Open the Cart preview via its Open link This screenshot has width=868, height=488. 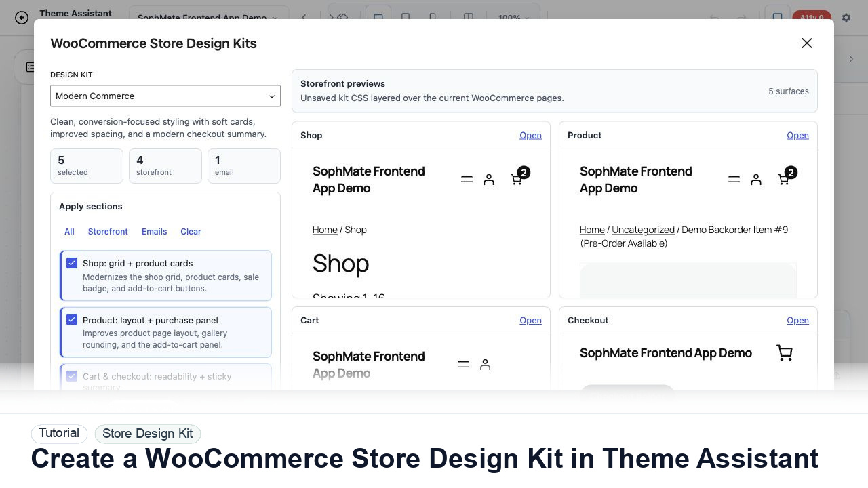coord(530,320)
